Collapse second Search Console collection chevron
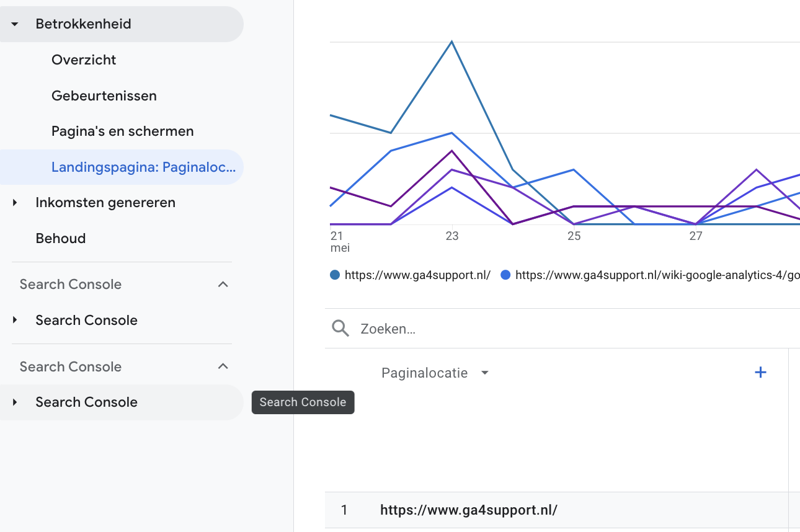The image size is (800, 532). 223,366
